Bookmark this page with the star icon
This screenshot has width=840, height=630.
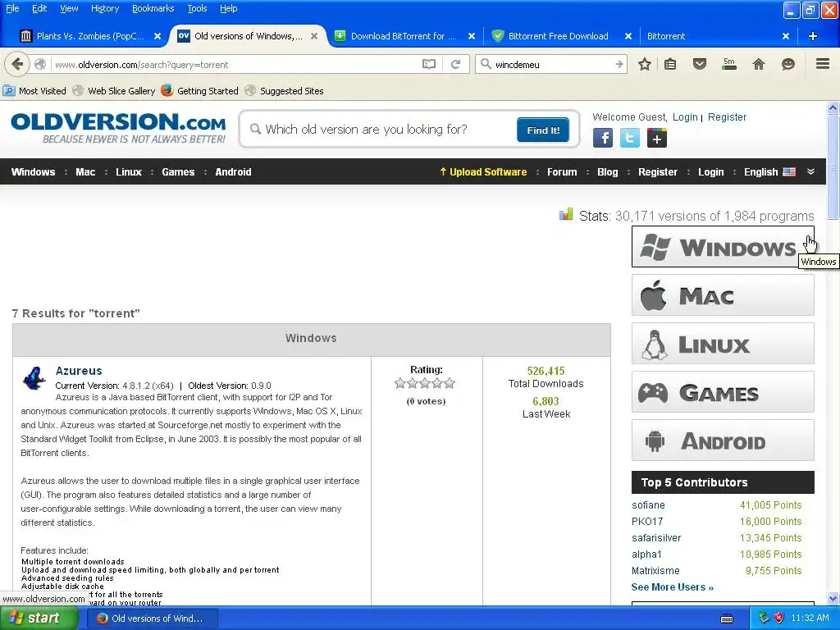[x=645, y=64]
